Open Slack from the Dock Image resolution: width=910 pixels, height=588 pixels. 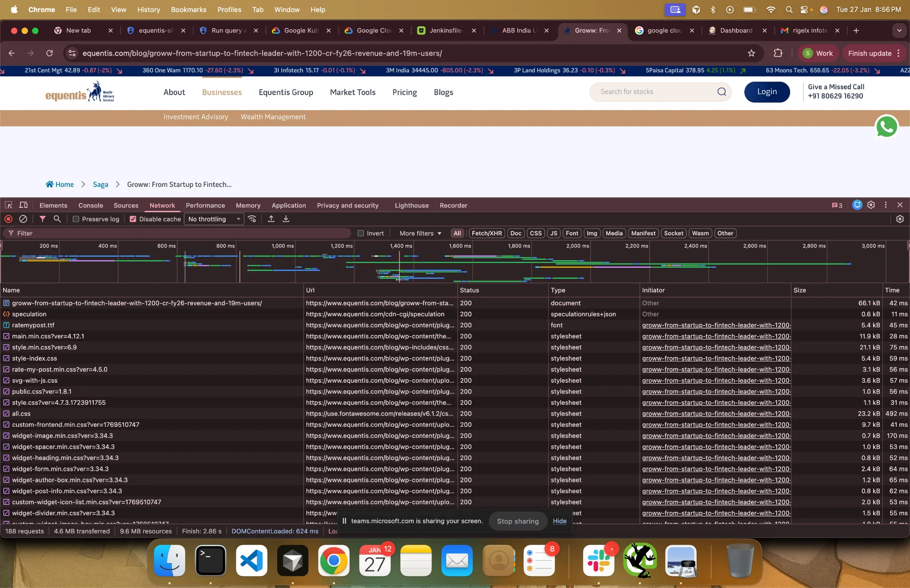click(599, 560)
